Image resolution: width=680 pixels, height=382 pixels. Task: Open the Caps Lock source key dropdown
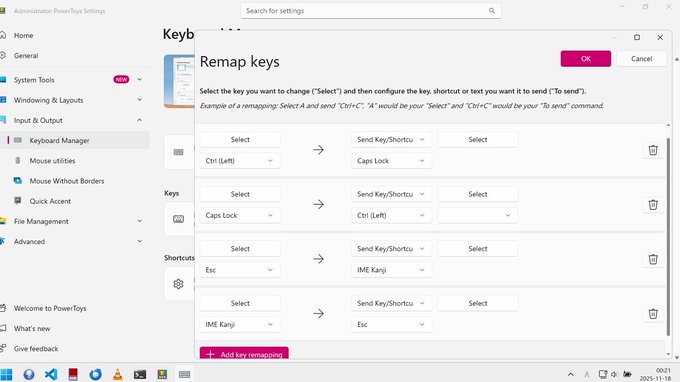[x=240, y=215]
